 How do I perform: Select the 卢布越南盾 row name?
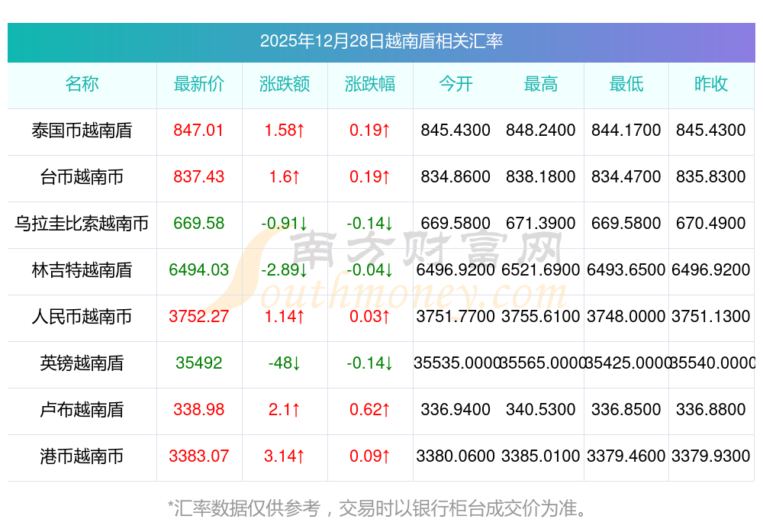click(82, 410)
